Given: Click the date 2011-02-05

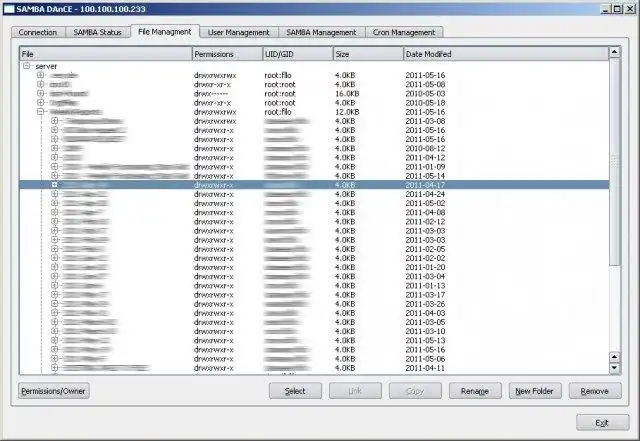Looking at the screenshot, I should pyautogui.click(x=425, y=249).
